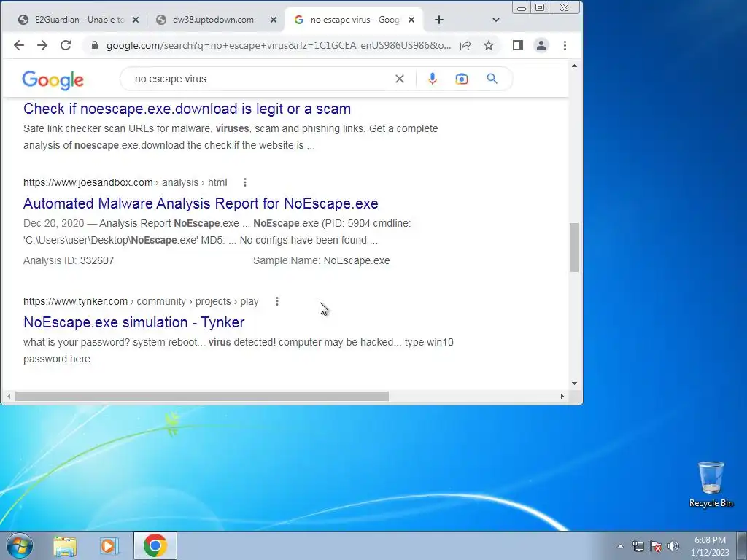Click the joesandbox.com result URL

[125, 182]
